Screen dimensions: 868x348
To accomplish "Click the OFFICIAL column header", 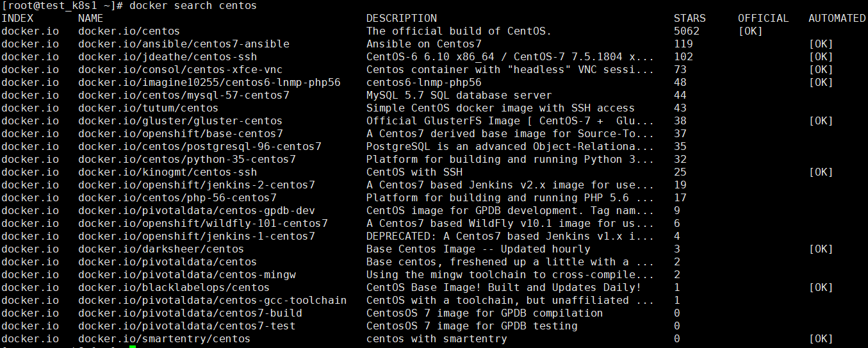I will (764, 19).
